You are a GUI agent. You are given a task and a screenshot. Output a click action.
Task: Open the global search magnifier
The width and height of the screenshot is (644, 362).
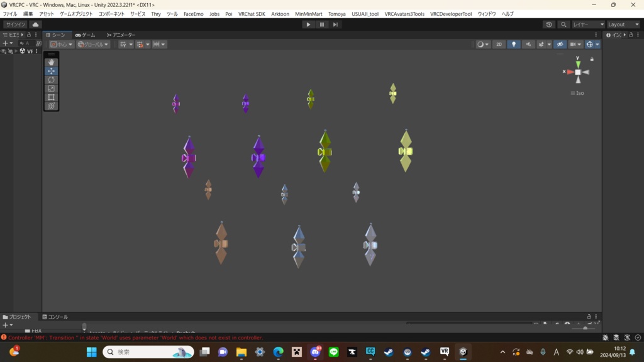(563, 25)
